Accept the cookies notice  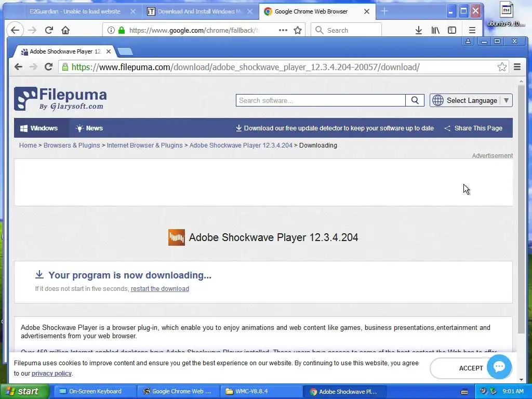coord(471,368)
